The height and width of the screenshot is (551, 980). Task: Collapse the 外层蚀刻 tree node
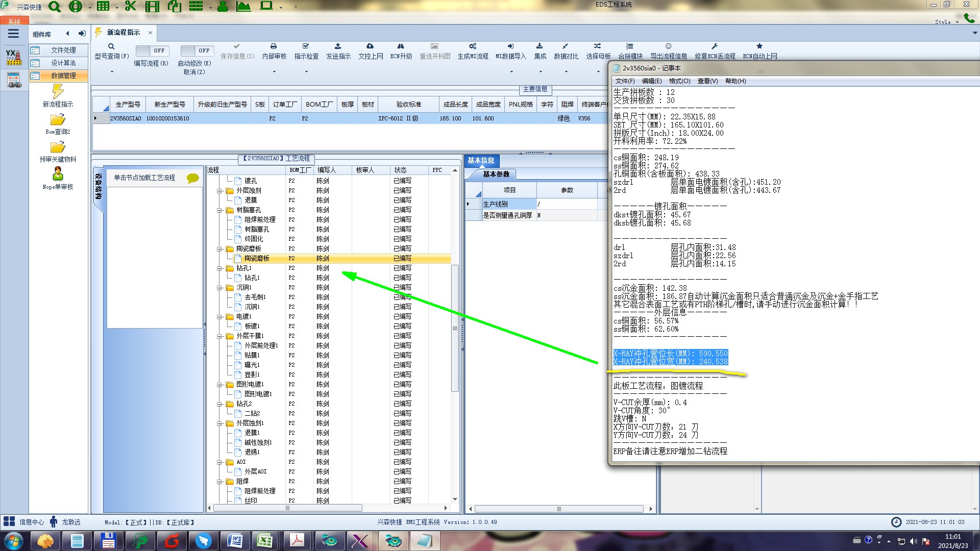pos(219,191)
